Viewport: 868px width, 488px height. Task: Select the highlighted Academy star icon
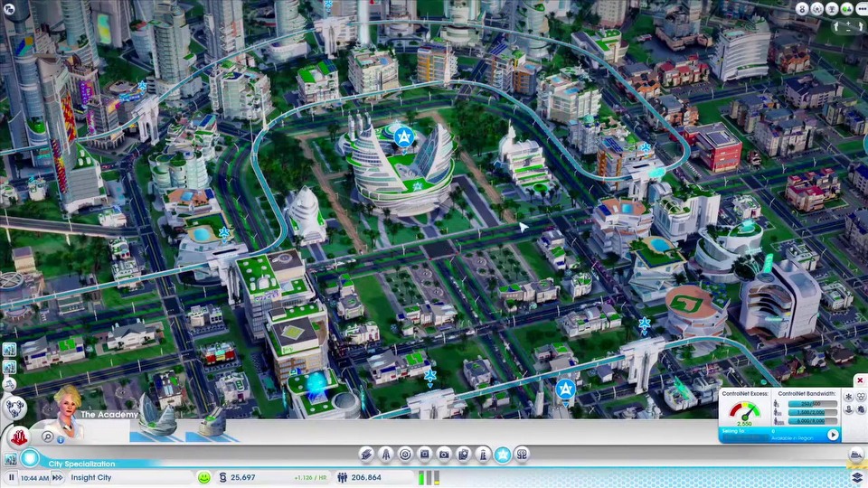503,455
